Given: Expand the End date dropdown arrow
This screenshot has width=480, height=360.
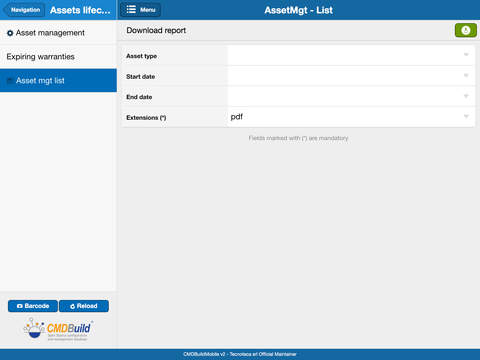Looking at the screenshot, I should click(466, 96).
